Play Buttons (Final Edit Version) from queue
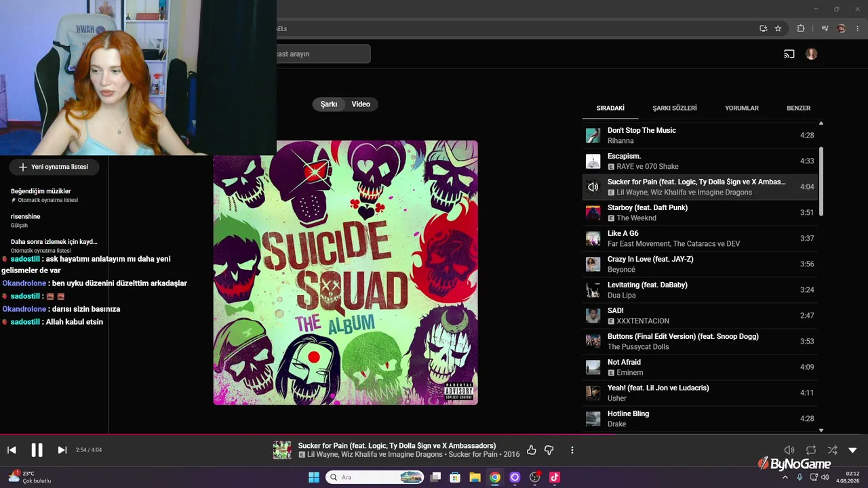The image size is (868, 488). click(x=700, y=342)
